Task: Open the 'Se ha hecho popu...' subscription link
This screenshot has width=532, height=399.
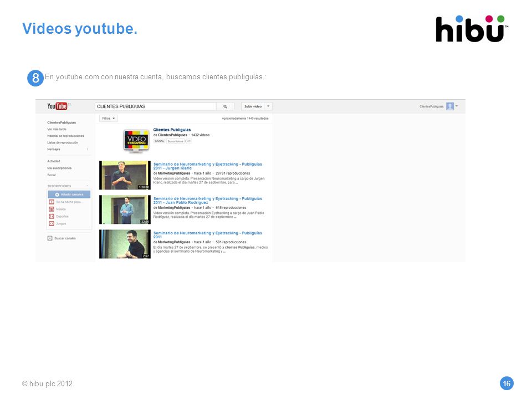Action: [x=69, y=202]
